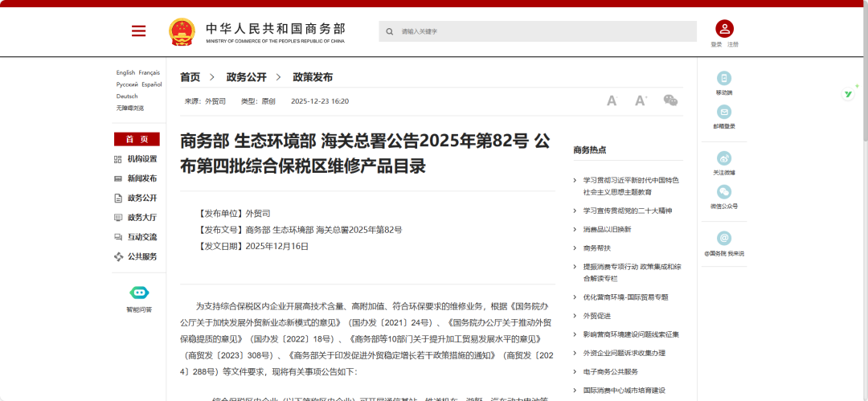
Task: Expand the 商务帮扶 arrow
Action: pos(575,248)
